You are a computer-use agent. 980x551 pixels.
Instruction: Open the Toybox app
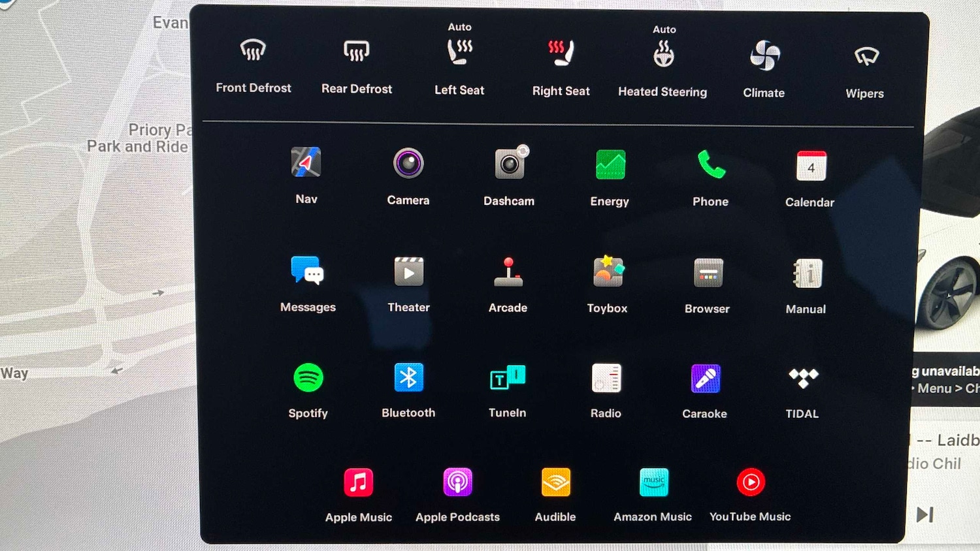(608, 272)
